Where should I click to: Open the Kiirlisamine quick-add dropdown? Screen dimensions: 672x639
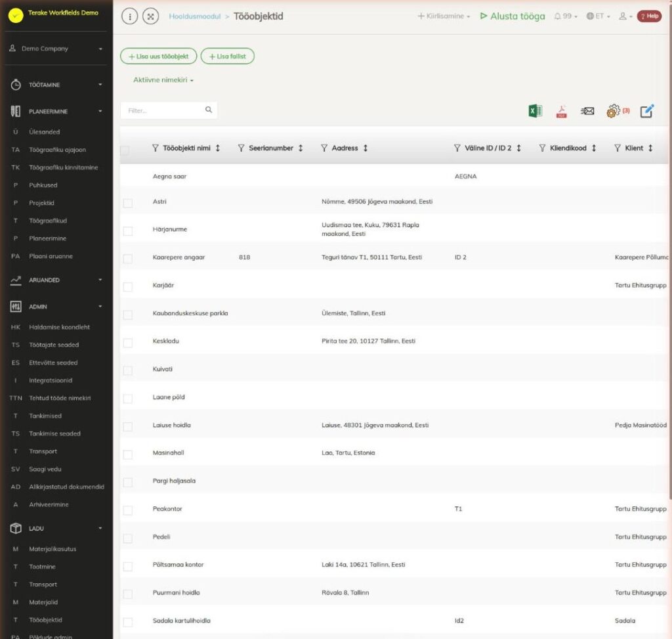click(x=444, y=16)
